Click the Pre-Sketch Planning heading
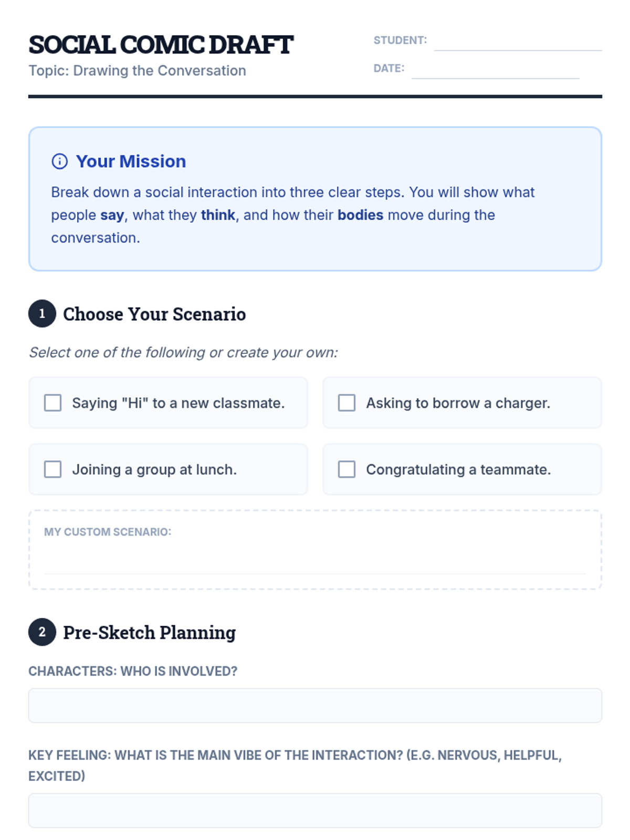This screenshot has height=840, width=630. (x=149, y=632)
